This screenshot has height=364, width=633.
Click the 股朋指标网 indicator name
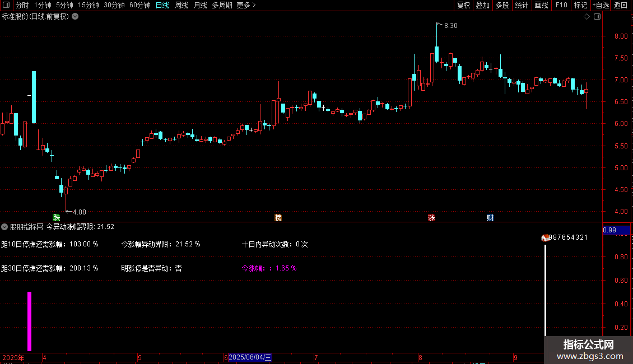tap(27, 227)
